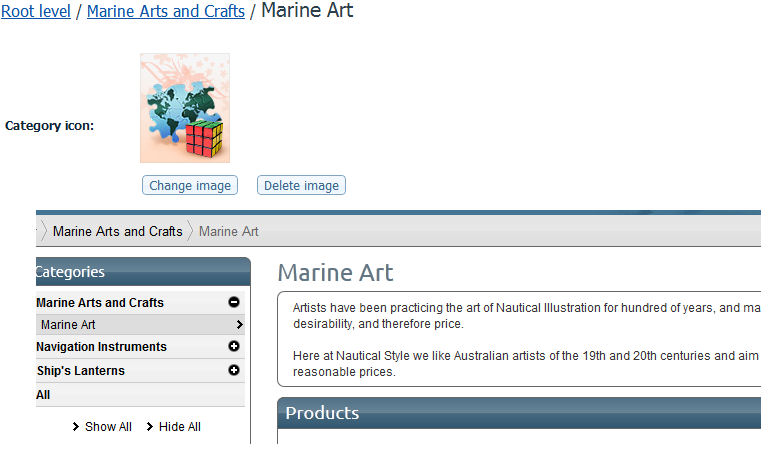Click the arrow beside Marine Art subcategory
Viewport: 772px width, 454px height.
click(239, 325)
